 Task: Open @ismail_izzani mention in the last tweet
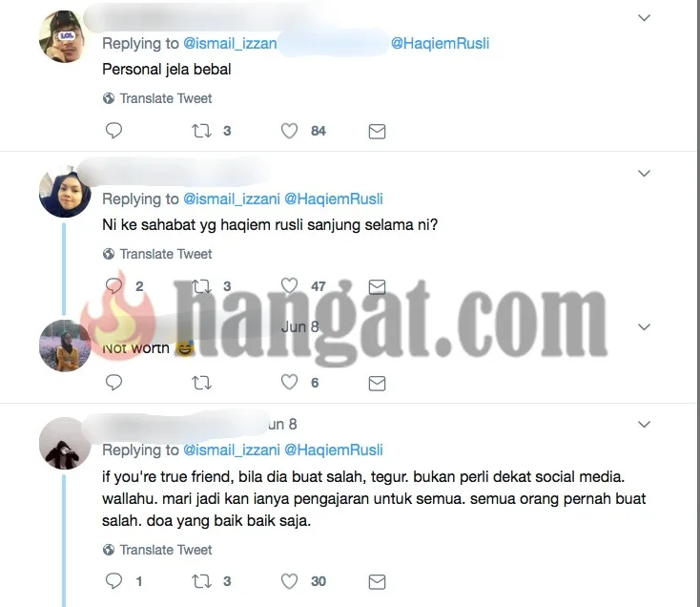point(232,450)
